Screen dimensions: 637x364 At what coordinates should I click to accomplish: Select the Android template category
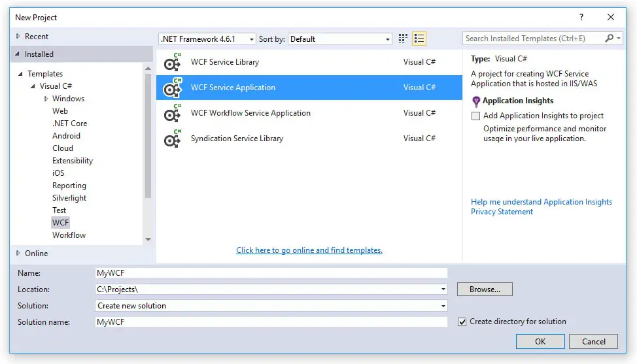(x=66, y=136)
